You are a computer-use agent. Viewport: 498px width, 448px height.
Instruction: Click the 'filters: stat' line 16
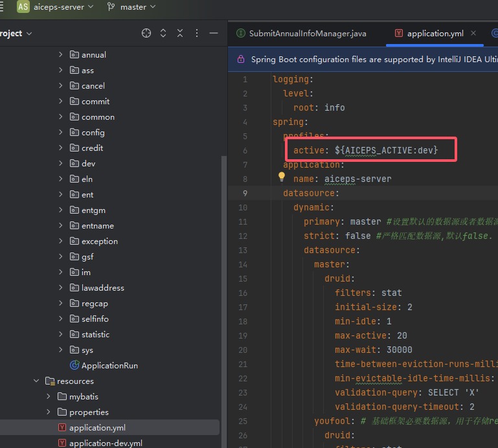[368, 293]
